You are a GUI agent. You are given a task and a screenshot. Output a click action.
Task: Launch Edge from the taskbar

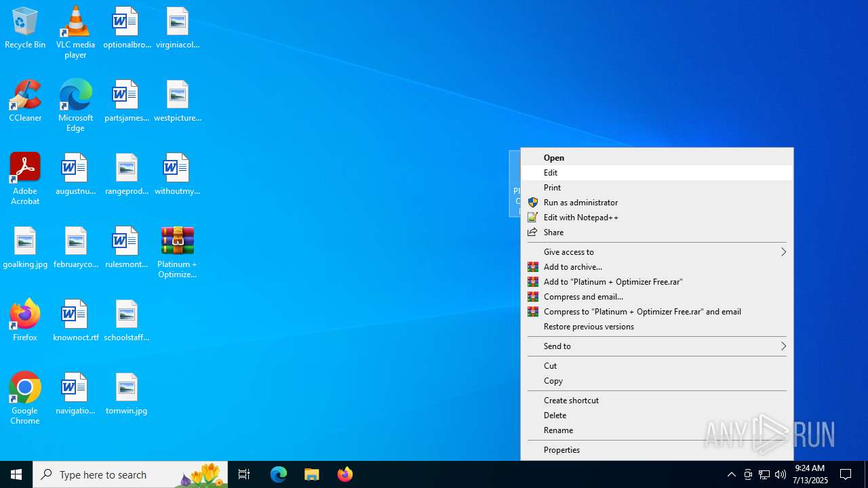(x=279, y=474)
